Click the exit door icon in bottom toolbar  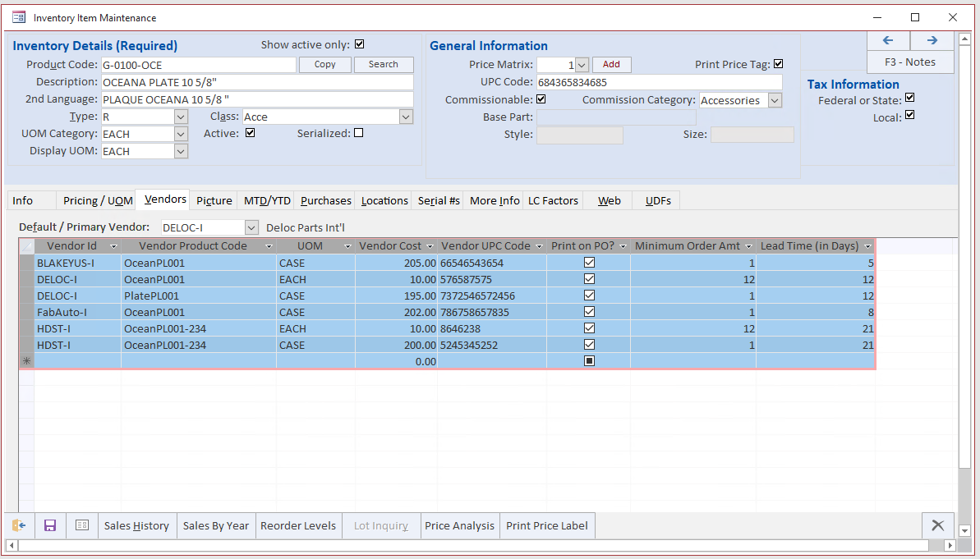[18, 525]
